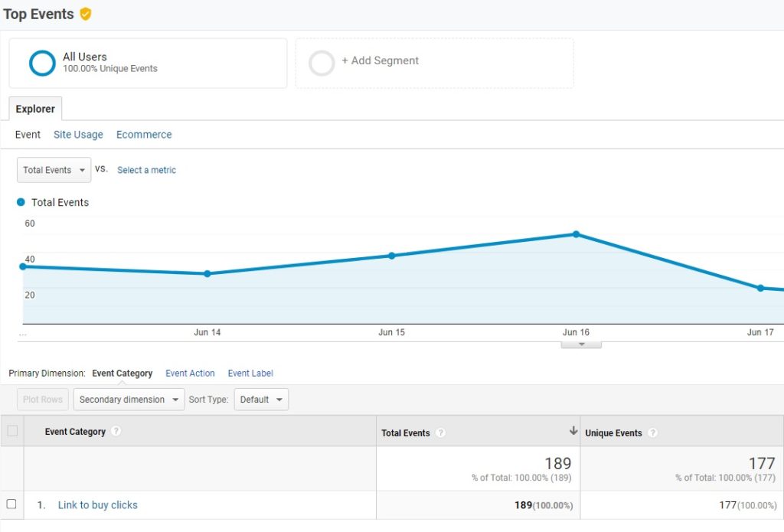Screen dimensions: 784x532
Task: Check the box for Link to buy clicks row
Action: 11,504
